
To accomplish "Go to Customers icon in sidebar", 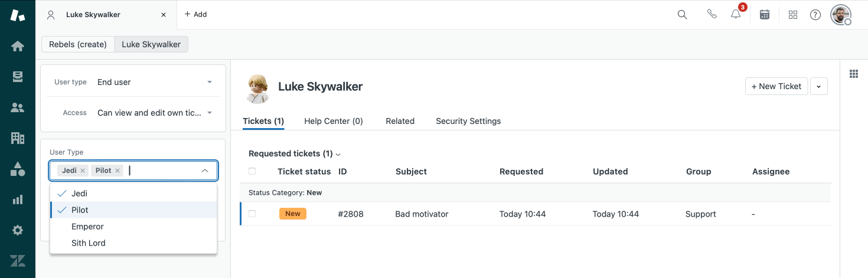I will [x=18, y=107].
